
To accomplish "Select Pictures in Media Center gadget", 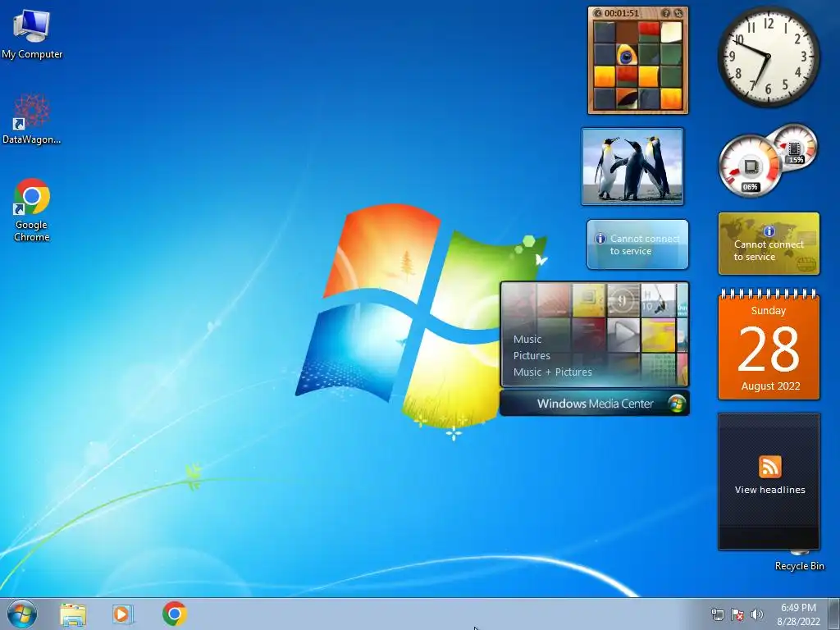I will point(532,356).
